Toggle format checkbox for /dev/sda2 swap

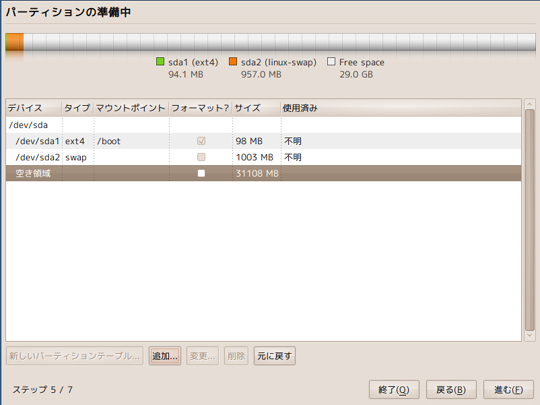201,157
